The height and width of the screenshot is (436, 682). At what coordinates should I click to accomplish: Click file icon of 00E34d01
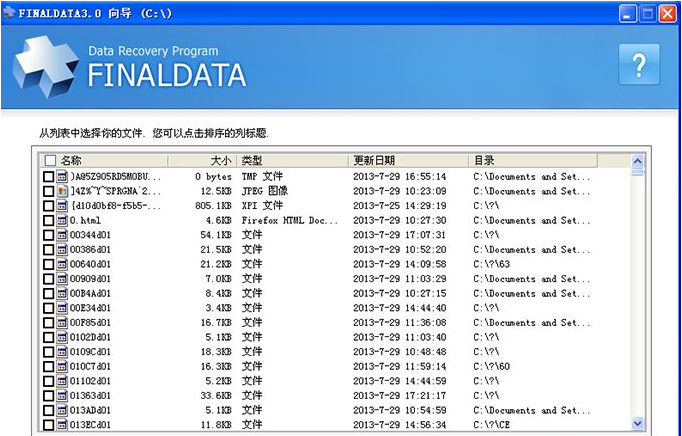coord(62,308)
